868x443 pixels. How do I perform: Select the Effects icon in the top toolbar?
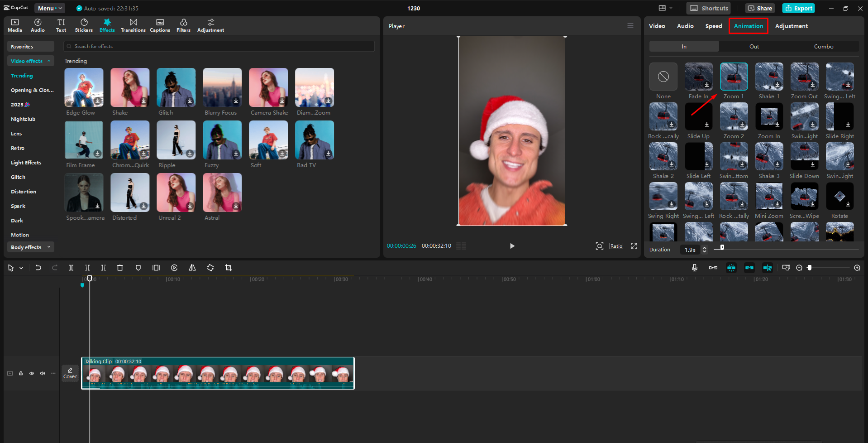pyautogui.click(x=107, y=25)
